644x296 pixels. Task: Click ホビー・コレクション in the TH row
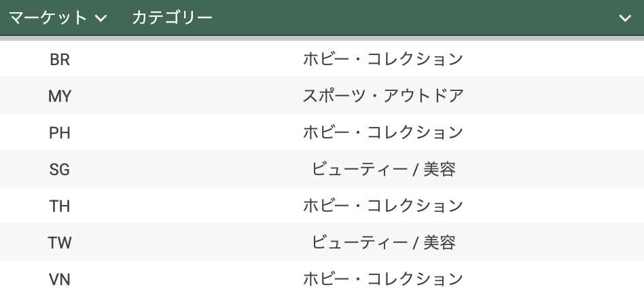pos(383,206)
